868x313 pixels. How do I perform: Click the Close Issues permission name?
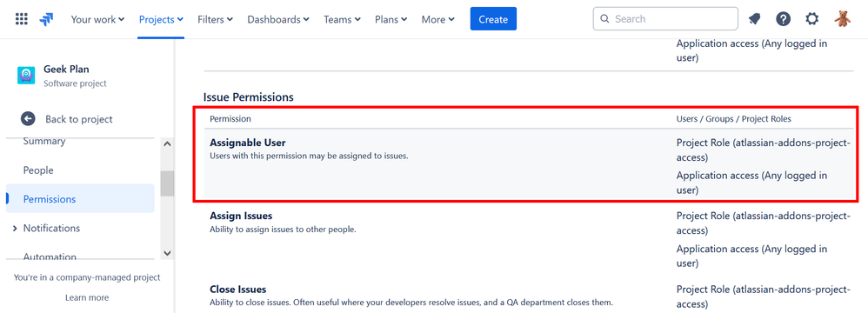coord(238,290)
